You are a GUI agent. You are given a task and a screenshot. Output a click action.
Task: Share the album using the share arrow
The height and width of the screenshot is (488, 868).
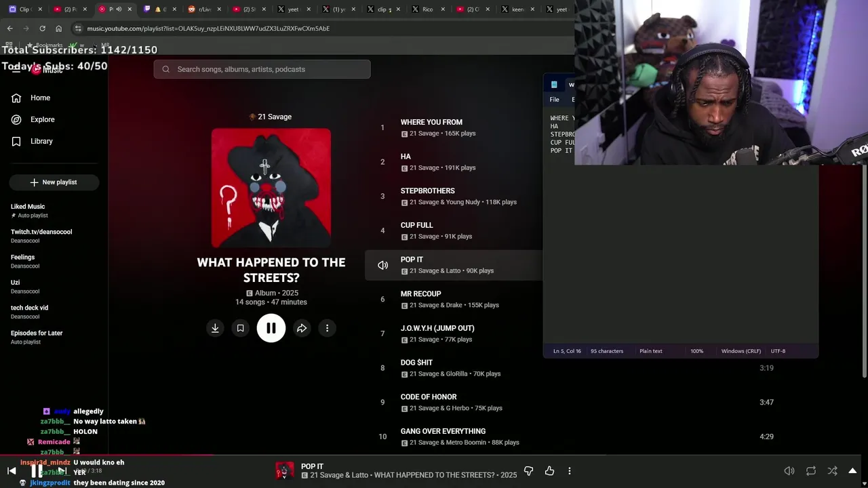[302, 328]
